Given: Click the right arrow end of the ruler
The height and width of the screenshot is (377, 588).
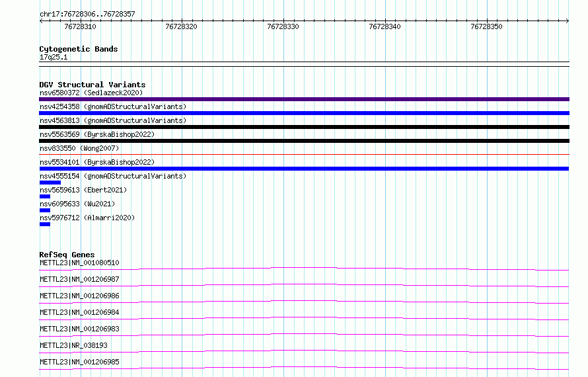Looking at the screenshot, I should 568,21.
